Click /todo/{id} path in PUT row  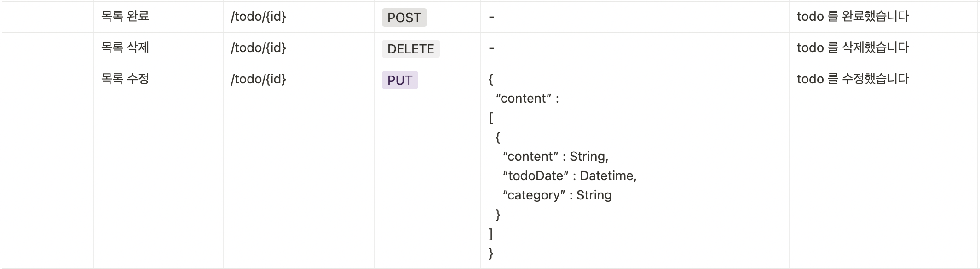point(258,79)
